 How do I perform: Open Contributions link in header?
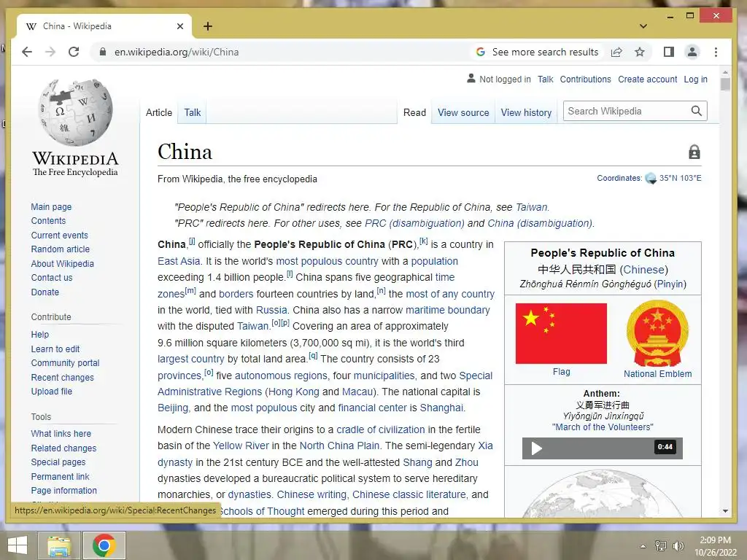(x=585, y=79)
